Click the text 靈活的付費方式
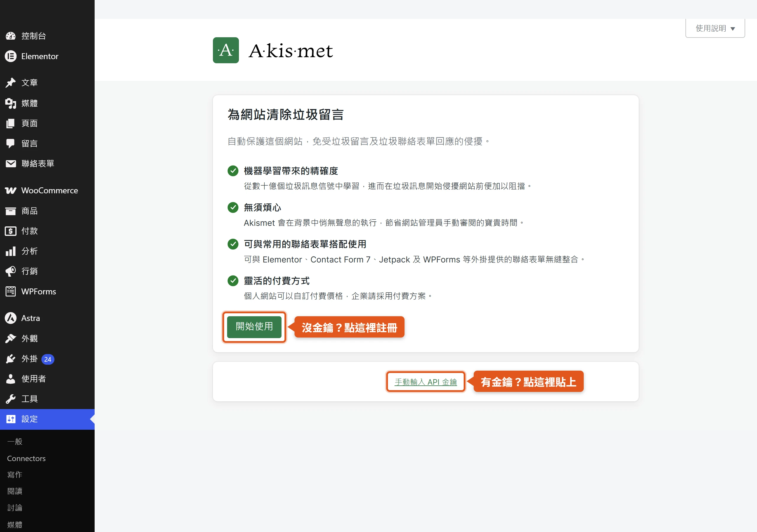 (x=276, y=280)
